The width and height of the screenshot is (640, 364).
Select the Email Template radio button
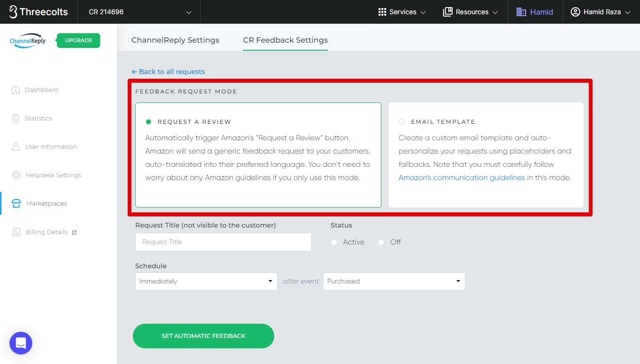[x=402, y=122]
